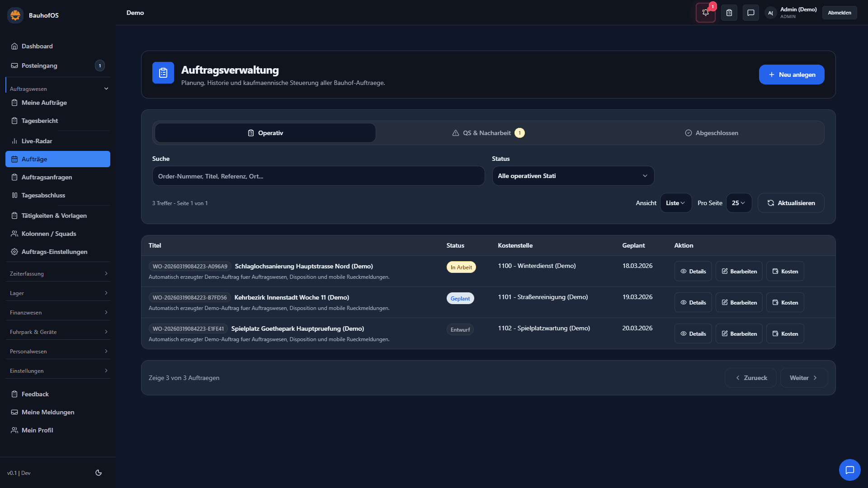Open the notifications bell icon
The width and height of the screenshot is (868, 488).
click(x=705, y=13)
